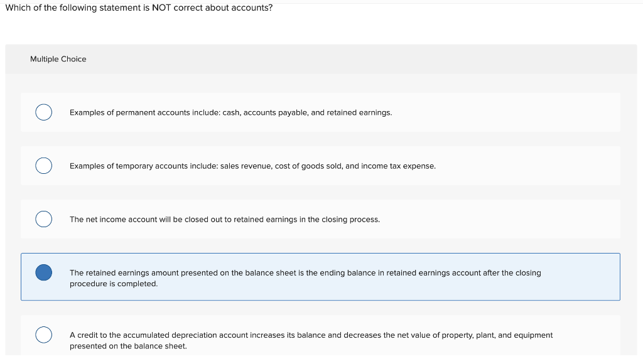Click the Multiple Choice section header
This screenshot has height=364, width=643.
tap(58, 58)
